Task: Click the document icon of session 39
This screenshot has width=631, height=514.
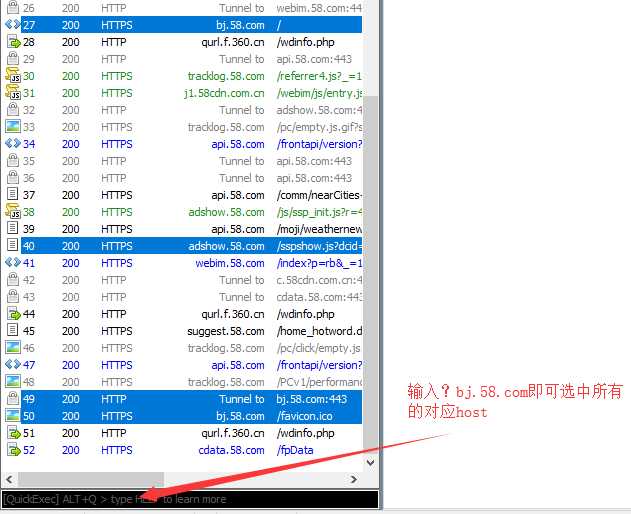Action: [x=13, y=229]
